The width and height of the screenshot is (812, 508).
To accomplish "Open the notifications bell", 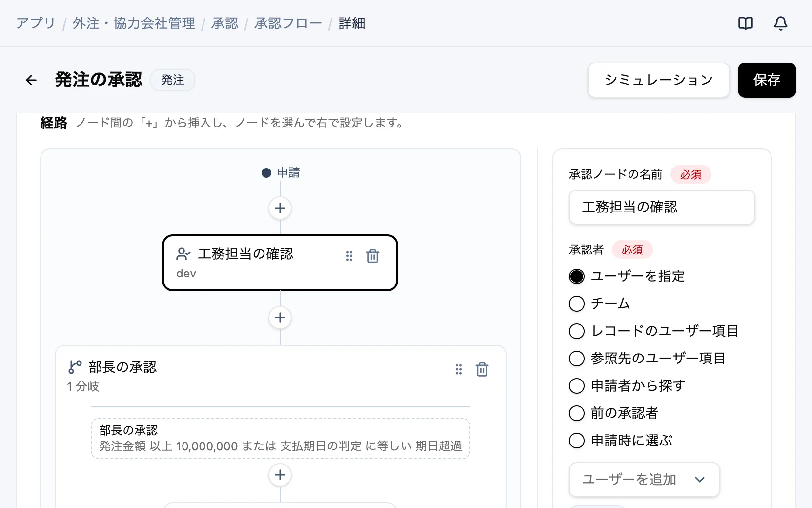I will tap(781, 23).
